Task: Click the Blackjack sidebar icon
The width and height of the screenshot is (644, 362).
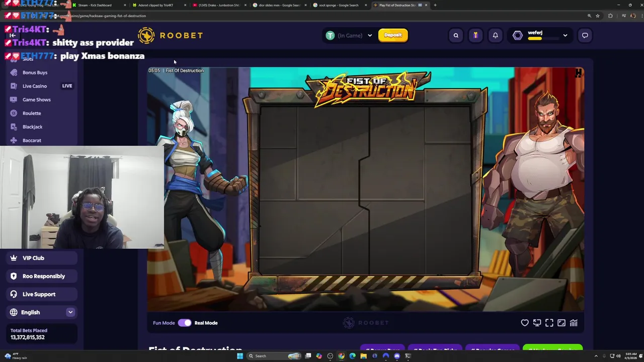Action: [x=14, y=127]
